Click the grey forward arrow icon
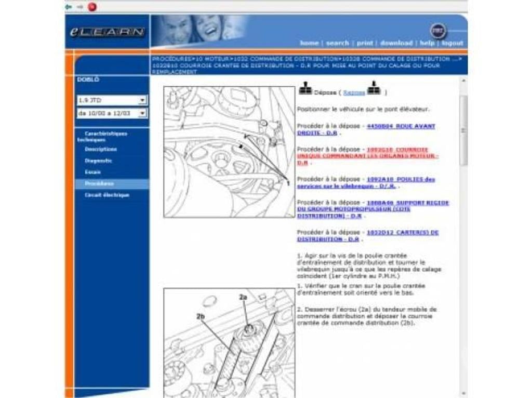Screen dimensions: 532x398 pos(79,7)
